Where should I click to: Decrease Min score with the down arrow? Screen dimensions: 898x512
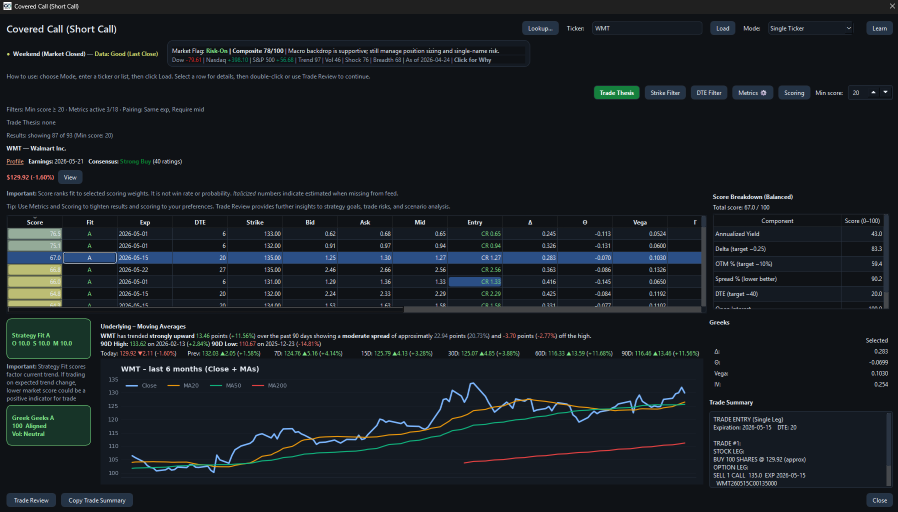coord(885,92)
